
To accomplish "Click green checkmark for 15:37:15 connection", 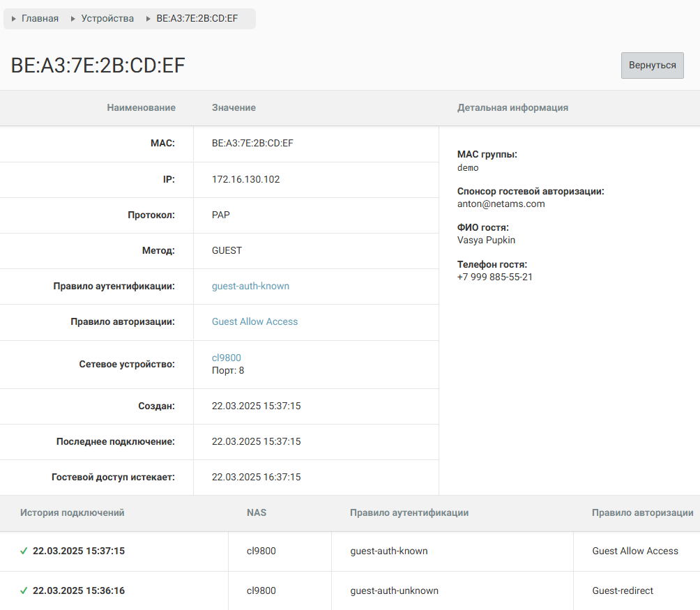I will pos(24,551).
